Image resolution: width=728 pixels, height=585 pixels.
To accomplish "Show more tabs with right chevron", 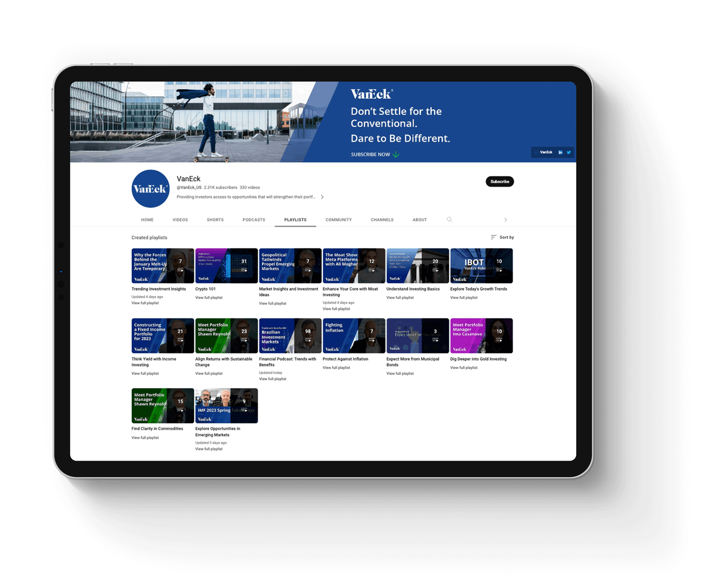I will coord(505,219).
